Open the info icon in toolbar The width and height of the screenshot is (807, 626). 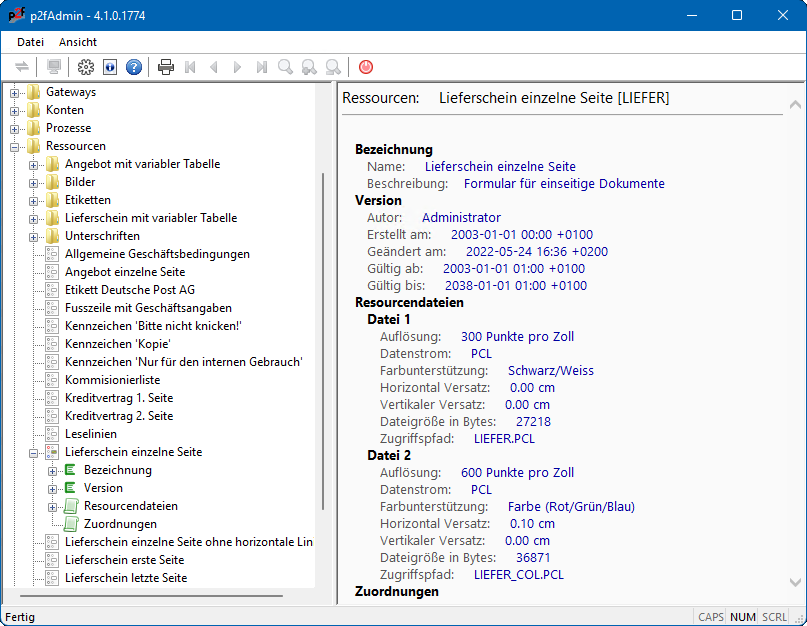[x=110, y=67]
